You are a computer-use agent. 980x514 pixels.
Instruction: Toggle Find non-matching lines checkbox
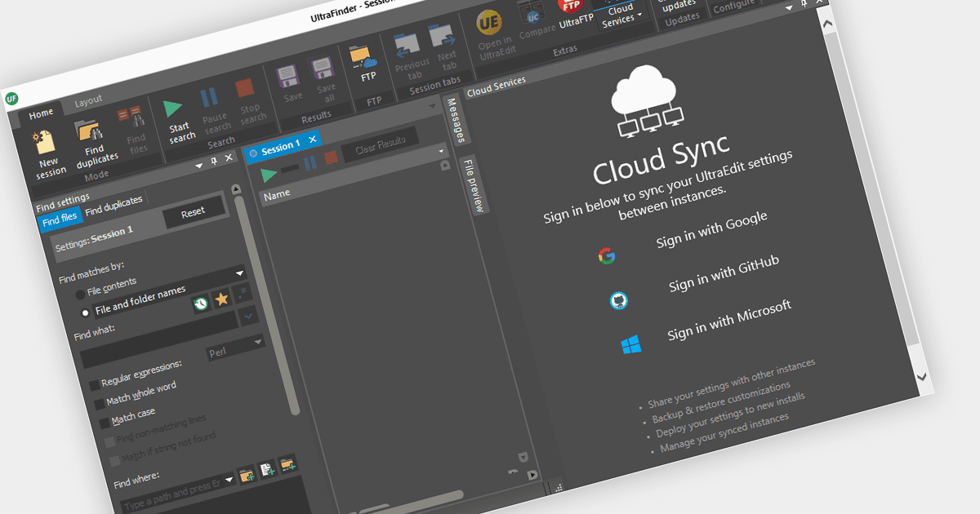coord(109,442)
